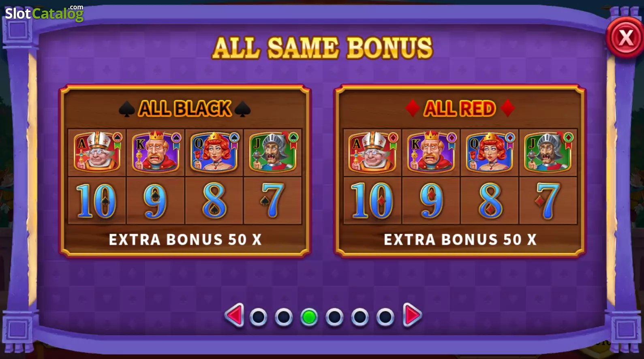Click the ALL BLACK panel heading
This screenshot has width=644, height=359.
(185, 109)
